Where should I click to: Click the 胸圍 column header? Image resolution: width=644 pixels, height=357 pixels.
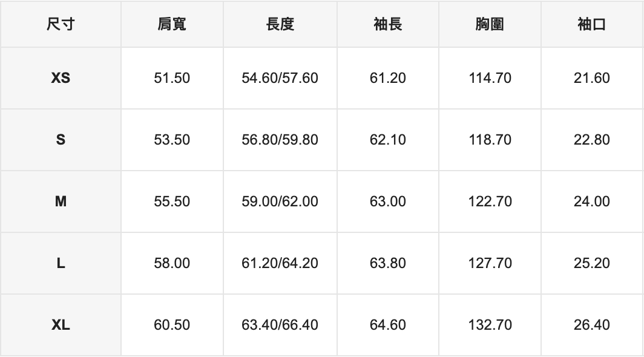tap(490, 24)
